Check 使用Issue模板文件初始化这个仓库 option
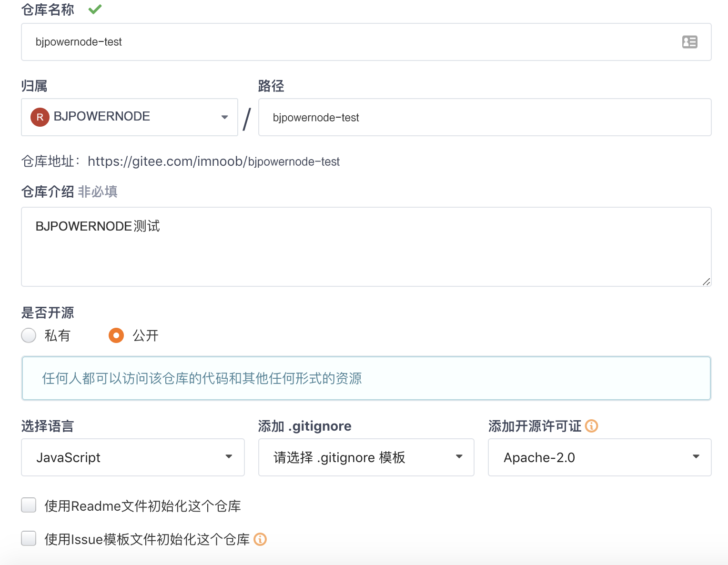The width and height of the screenshot is (728, 565). [29, 538]
